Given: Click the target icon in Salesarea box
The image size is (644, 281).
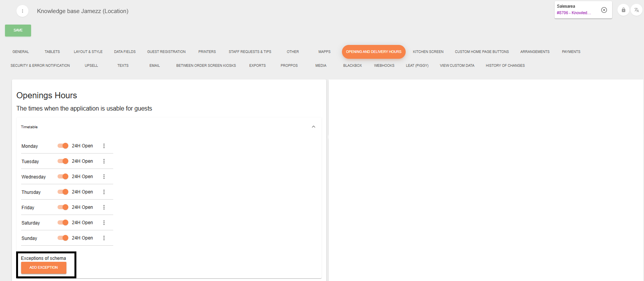Looking at the screenshot, I should (x=604, y=10).
